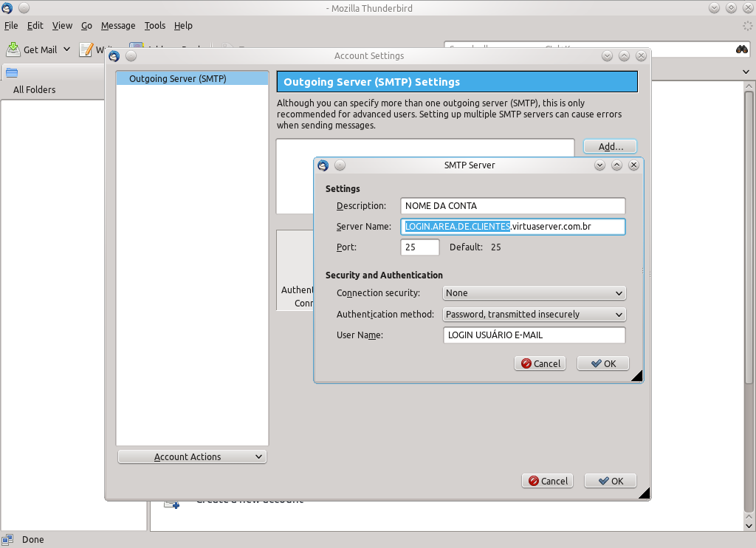Open the Authentication method dropdown
Screen dimensions: 756x548
[x=535, y=315]
